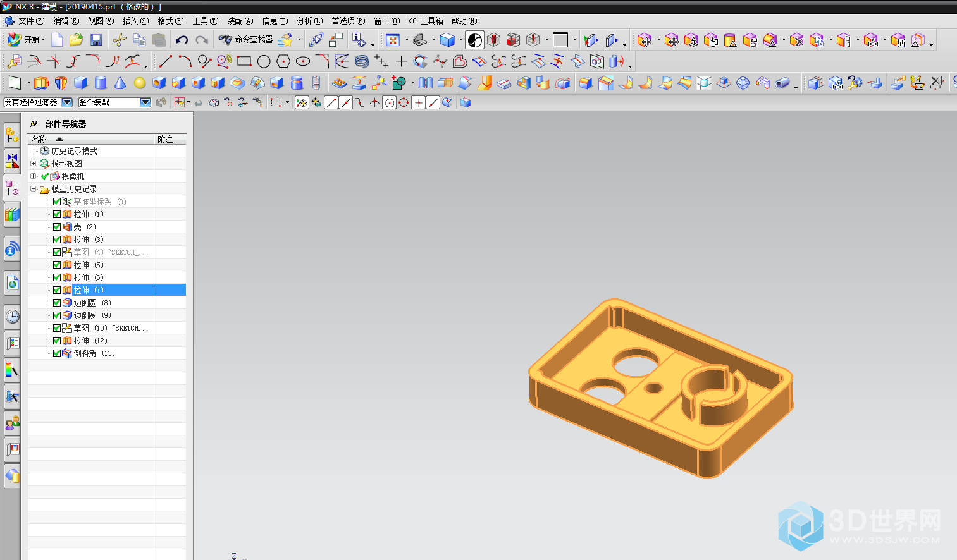Select the Arc curve tool
This screenshot has height=560, width=957.
185,61
